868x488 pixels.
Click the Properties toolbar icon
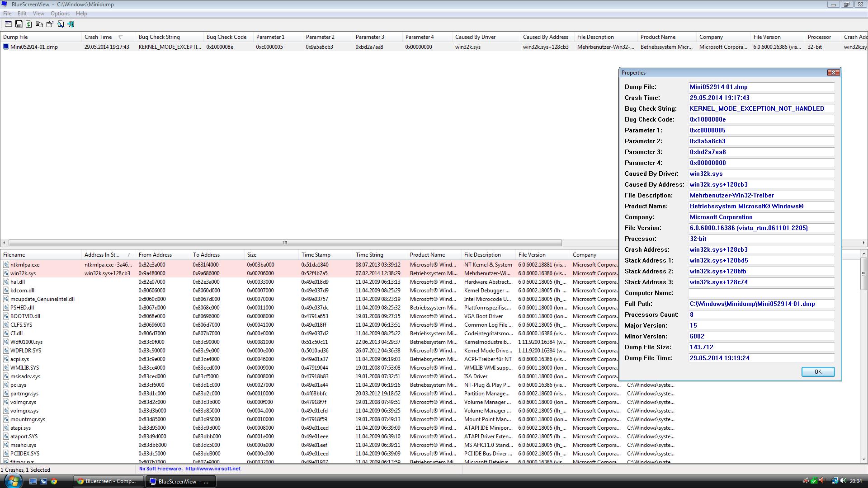pos(50,24)
